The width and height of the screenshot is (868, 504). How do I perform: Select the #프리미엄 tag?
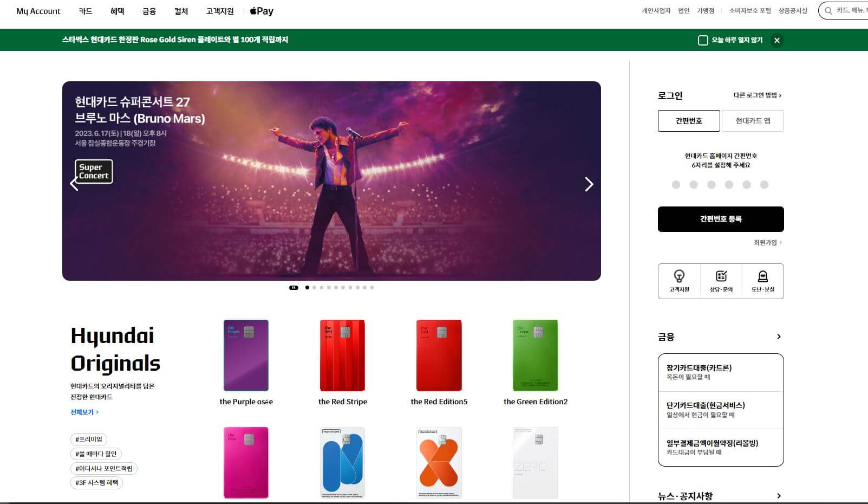[x=89, y=440]
